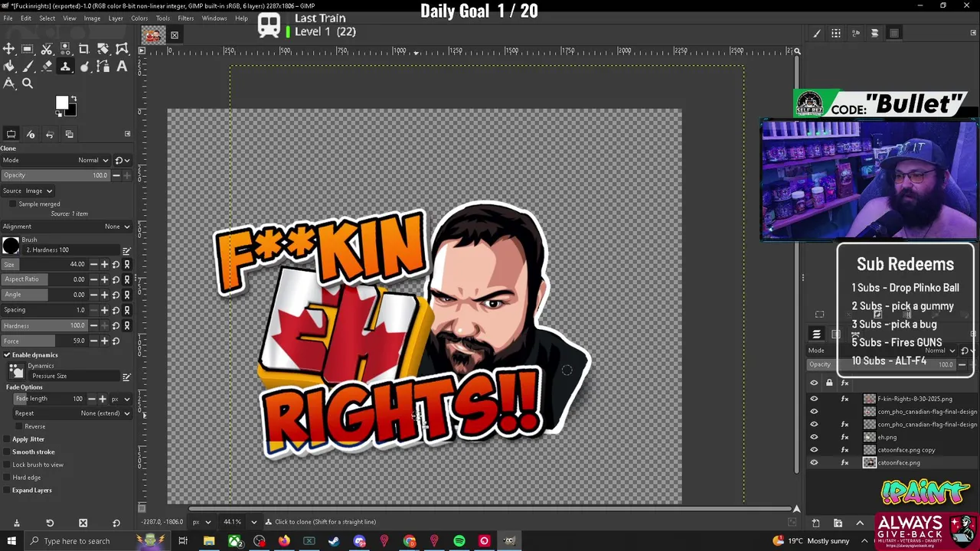Open the fade length px unit dropdown
Viewport: 980px width, 551px height.
(120, 399)
